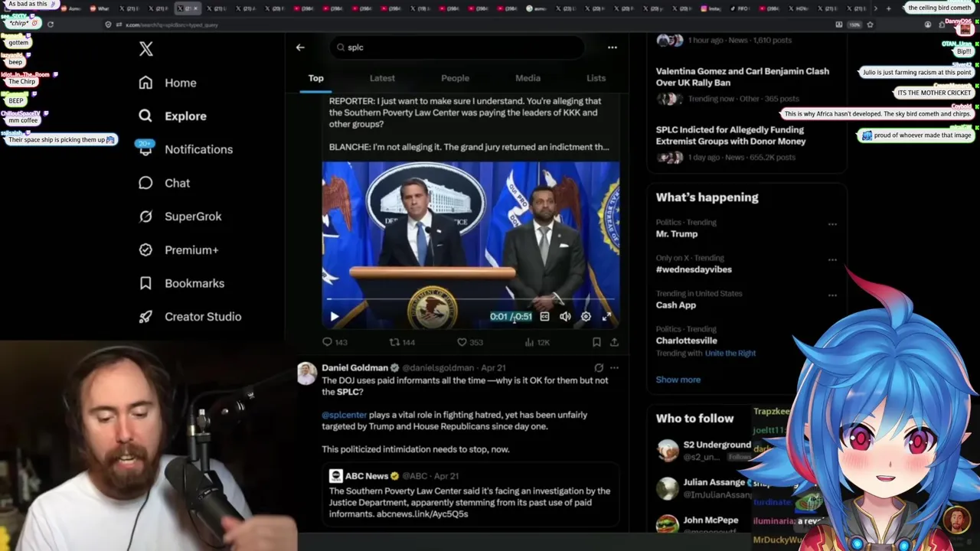Open Unite the Right link

click(730, 354)
